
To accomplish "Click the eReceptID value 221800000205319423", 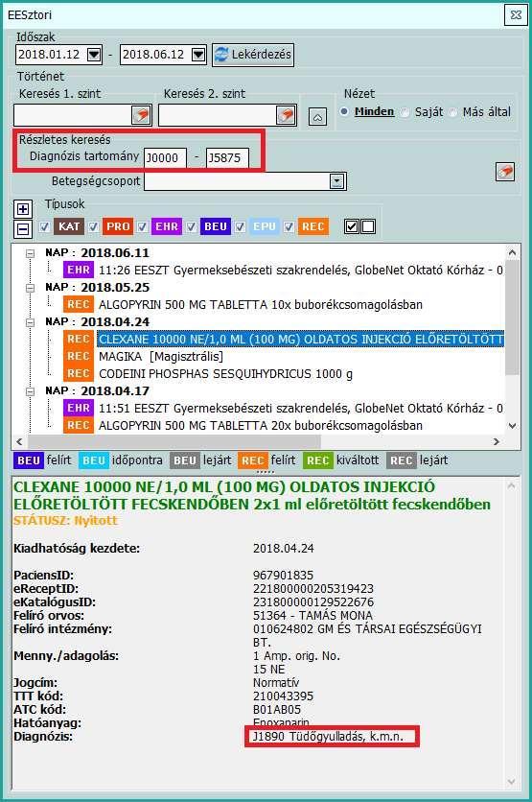I will point(313,589).
